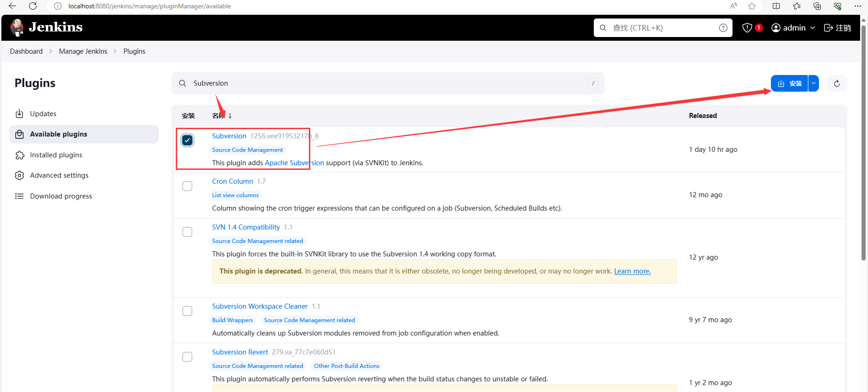Open the browser essentials heart icon
The image size is (868, 392).
(x=837, y=6)
